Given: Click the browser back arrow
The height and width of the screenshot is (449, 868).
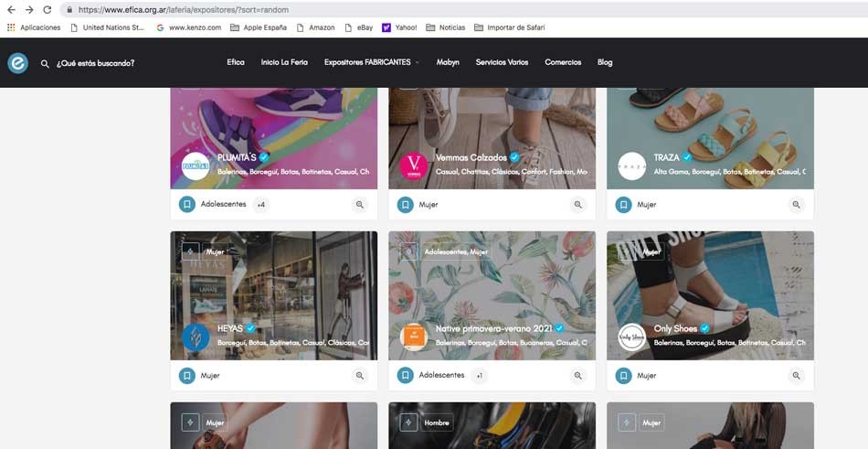Looking at the screenshot, I should point(11,10).
